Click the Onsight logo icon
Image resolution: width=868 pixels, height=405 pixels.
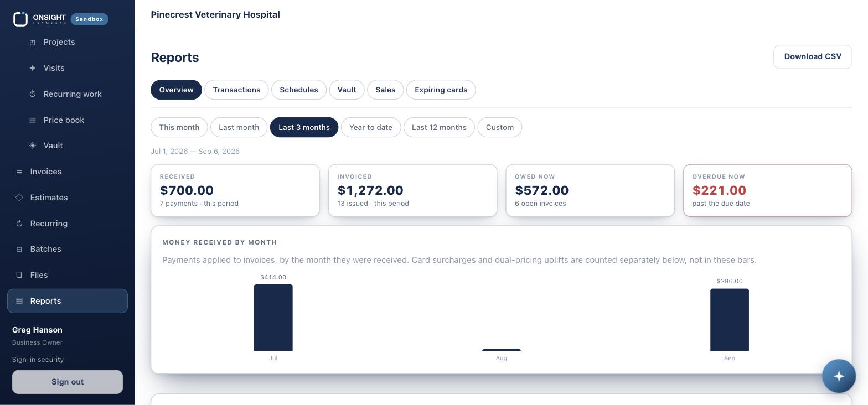point(20,19)
